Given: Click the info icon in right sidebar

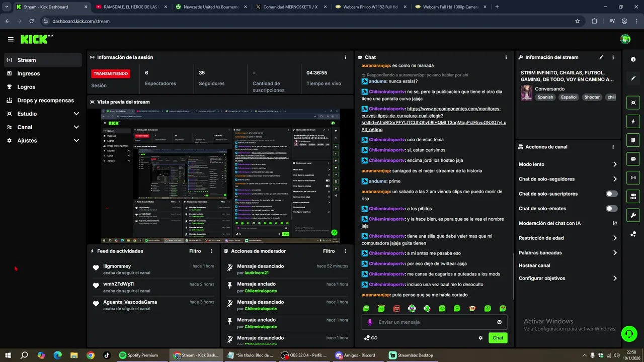Looking at the screenshot, I should (x=633, y=59).
